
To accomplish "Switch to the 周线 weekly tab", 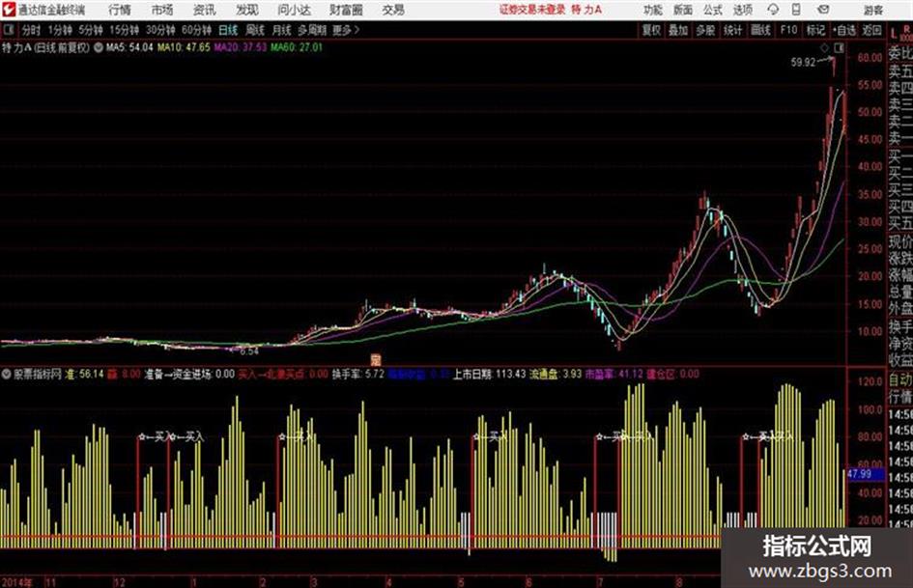I will click(x=255, y=30).
